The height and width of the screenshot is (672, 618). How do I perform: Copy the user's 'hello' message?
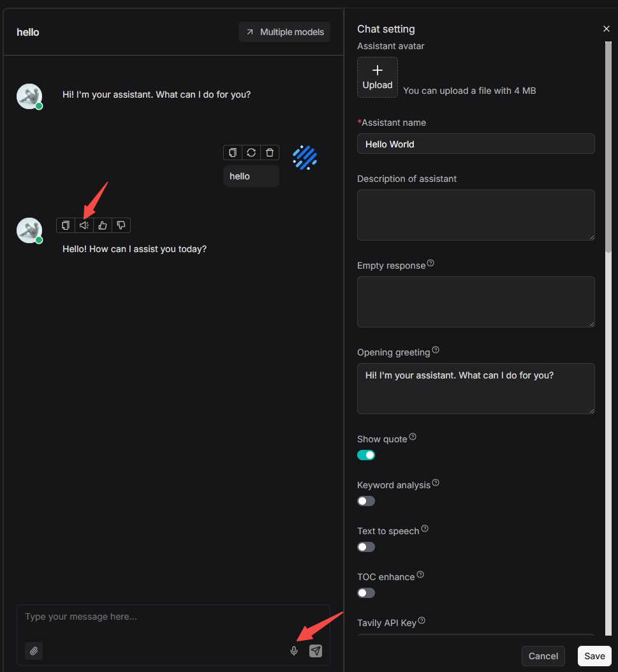coord(233,153)
